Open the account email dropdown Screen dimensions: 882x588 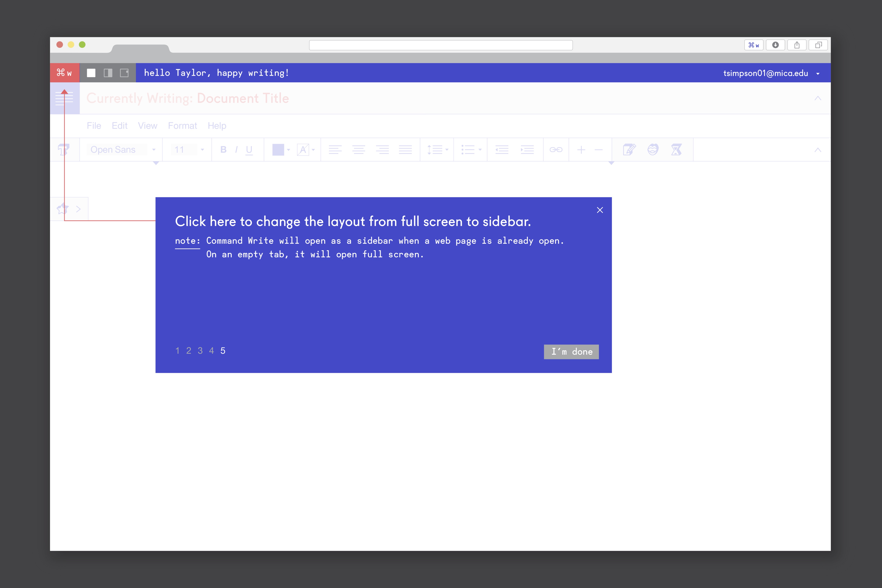point(818,73)
